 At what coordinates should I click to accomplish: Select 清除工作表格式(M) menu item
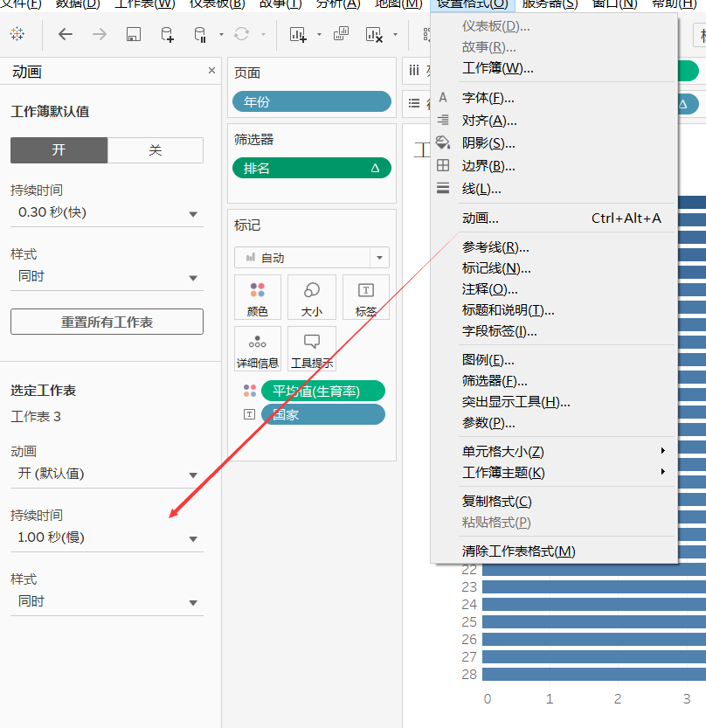point(554,551)
